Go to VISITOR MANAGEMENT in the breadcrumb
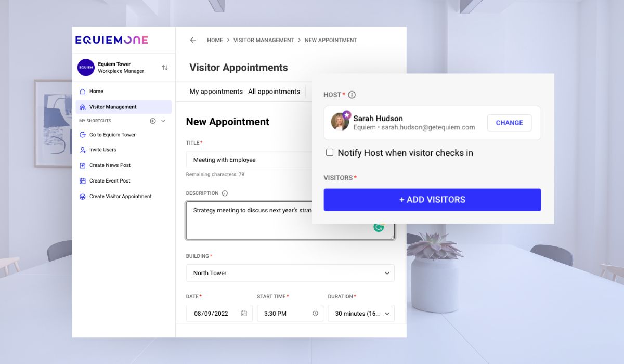The height and width of the screenshot is (364, 624). pyautogui.click(x=264, y=40)
